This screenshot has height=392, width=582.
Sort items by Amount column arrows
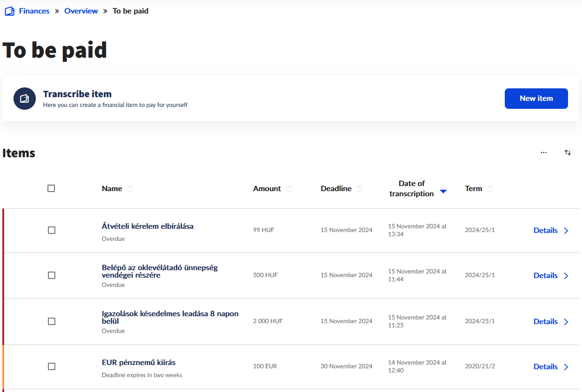(289, 189)
